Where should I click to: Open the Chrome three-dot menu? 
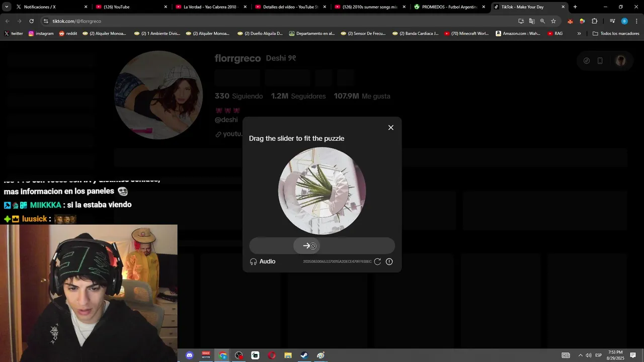pos(636,21)
